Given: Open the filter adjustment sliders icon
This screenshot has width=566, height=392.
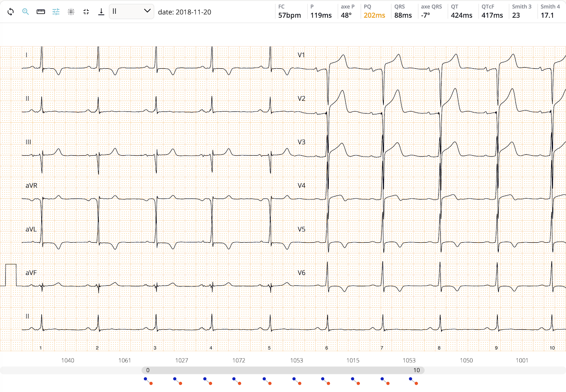Looking at the screenshot, I should coord(56,12).
